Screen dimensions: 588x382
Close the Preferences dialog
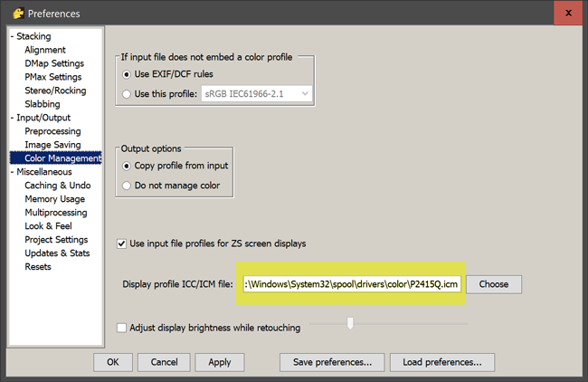[567, 13]
